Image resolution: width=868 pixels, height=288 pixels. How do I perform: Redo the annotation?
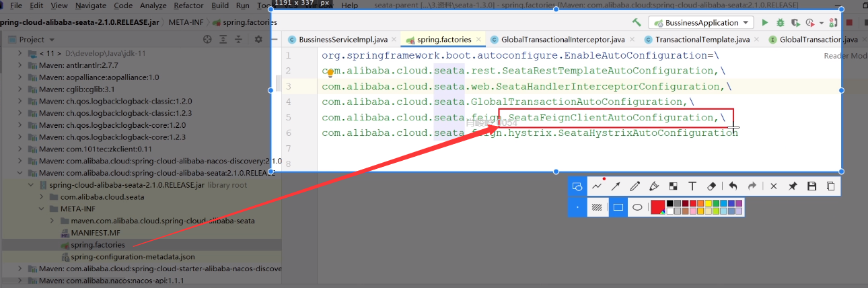coord(752,186)
